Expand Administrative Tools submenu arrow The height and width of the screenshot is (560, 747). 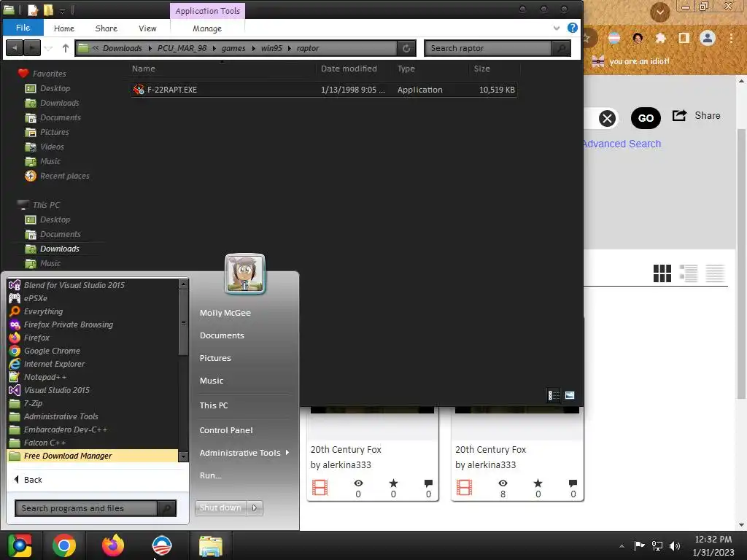287,452
